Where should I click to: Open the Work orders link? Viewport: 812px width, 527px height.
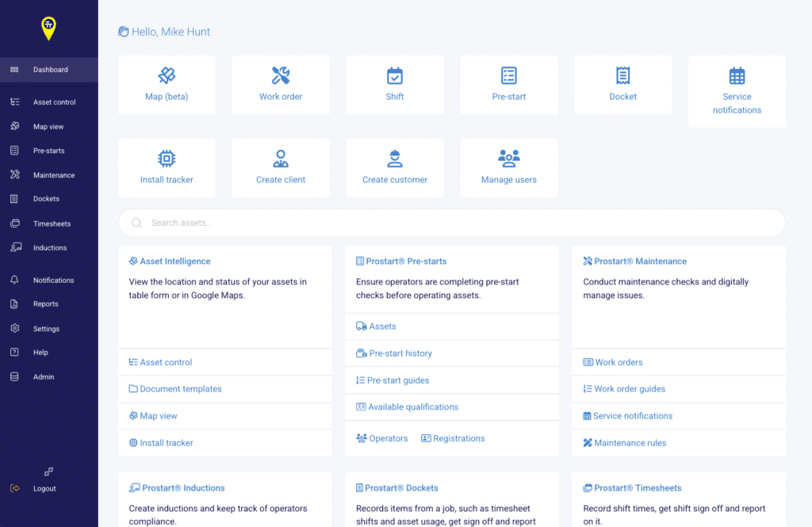point(613,362)
